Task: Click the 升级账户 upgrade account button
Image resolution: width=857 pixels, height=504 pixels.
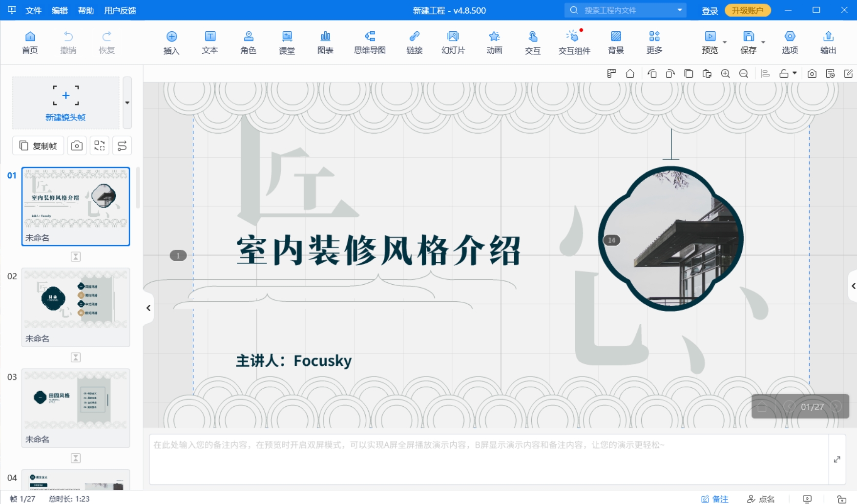Action: pos(748,10)
